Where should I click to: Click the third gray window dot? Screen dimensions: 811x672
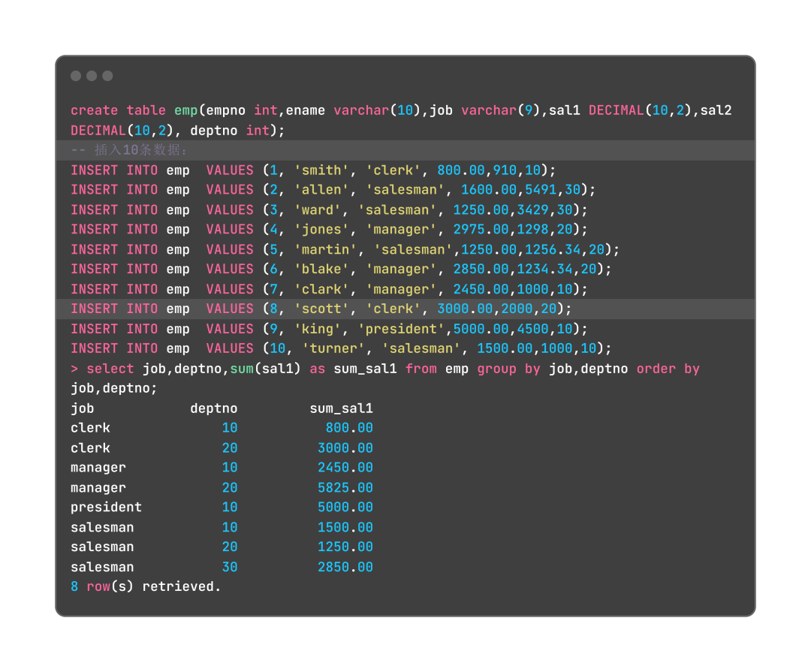point(107,76)
